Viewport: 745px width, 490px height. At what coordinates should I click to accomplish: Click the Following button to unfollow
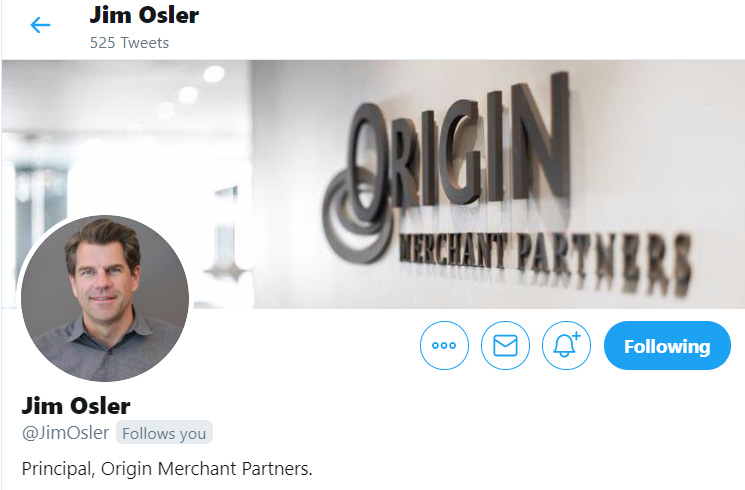[x=667, y=346]
